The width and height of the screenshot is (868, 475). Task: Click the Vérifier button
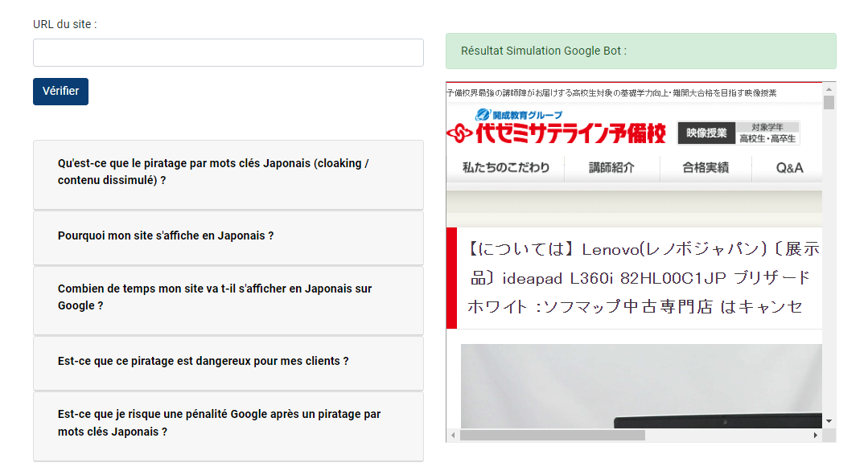[61, 92]
